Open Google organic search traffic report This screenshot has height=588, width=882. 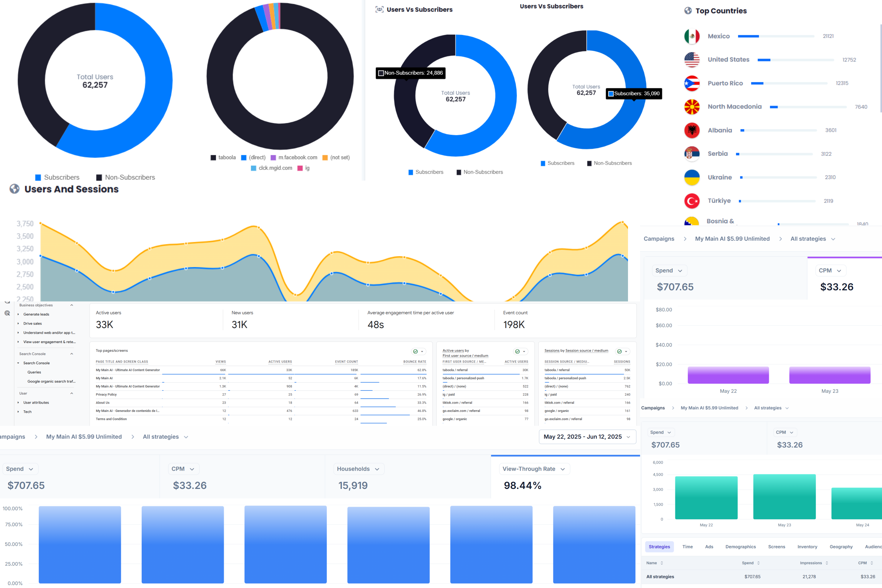point(51,381)
